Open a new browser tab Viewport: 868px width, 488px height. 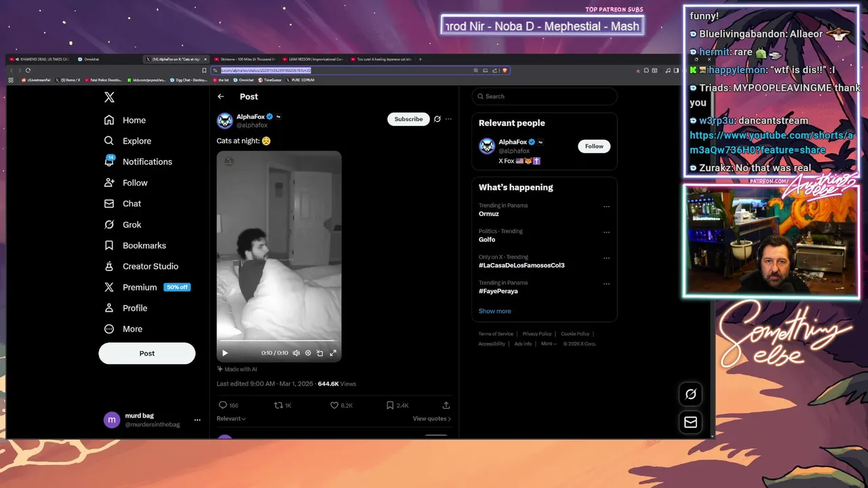[x=420, y=60]
